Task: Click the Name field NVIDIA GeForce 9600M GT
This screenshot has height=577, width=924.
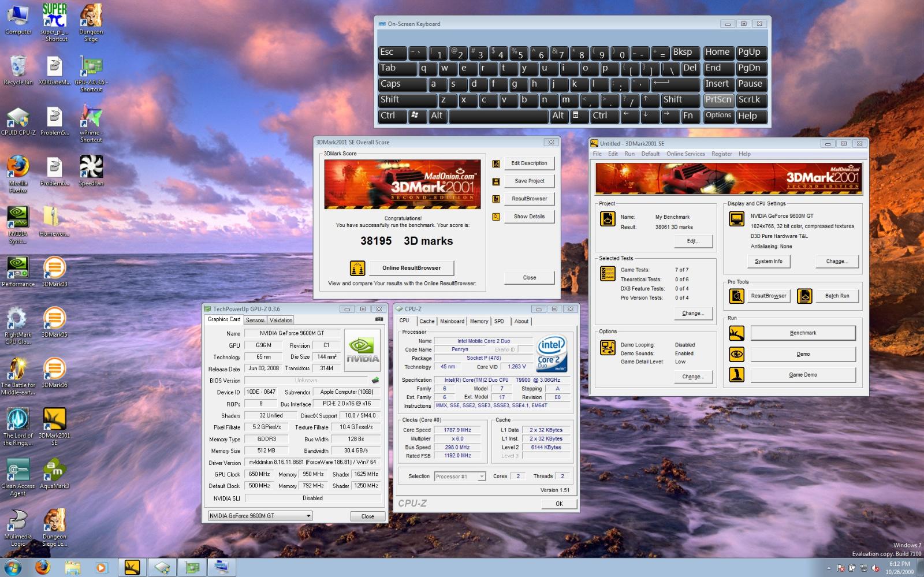Action: point(292,333)
